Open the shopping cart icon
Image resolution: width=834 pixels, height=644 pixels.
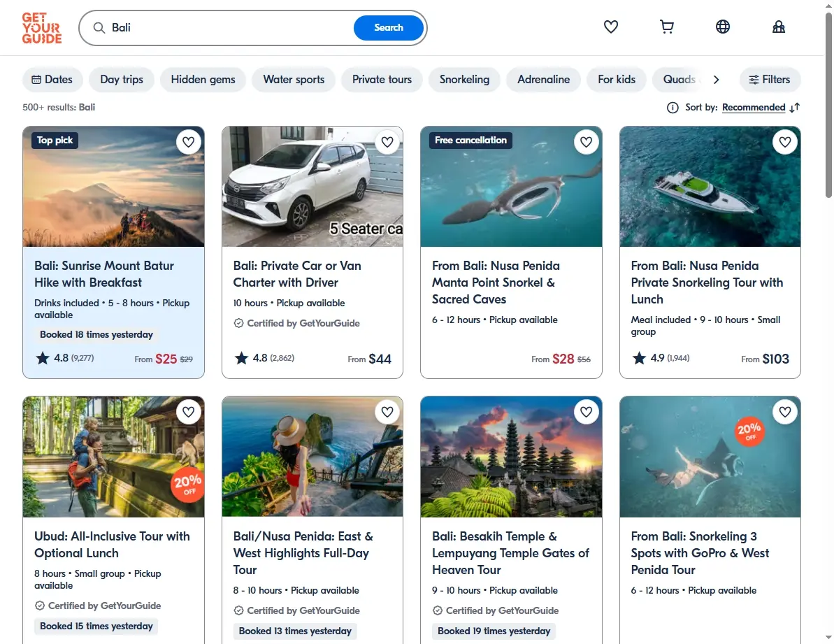(x=666, y=27)
